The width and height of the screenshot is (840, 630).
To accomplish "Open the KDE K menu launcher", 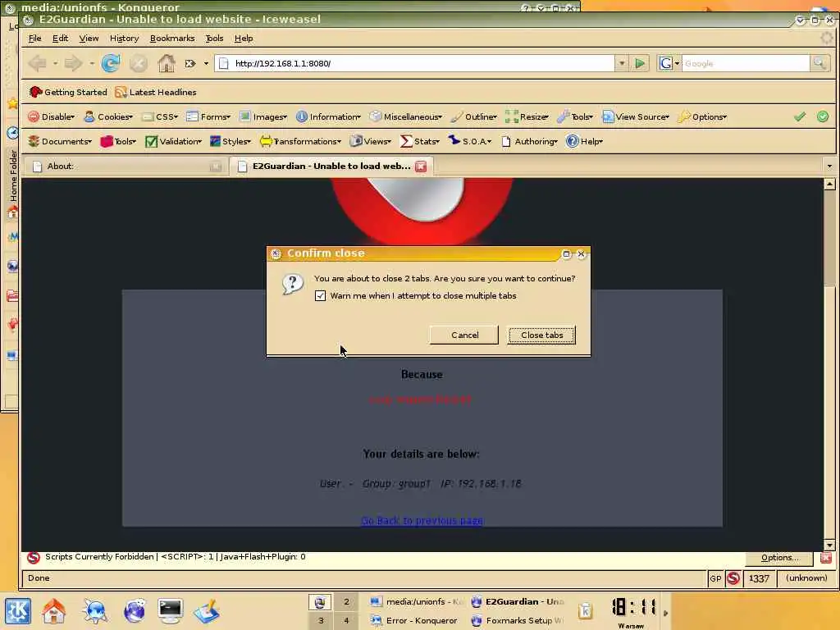I will point(18,610).
